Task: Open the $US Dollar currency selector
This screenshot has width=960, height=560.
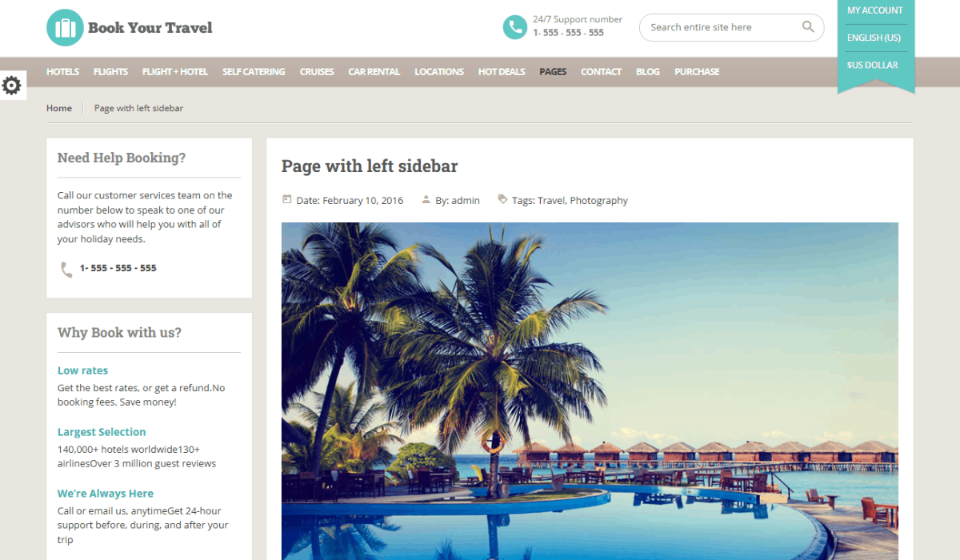Action: tap(873, 65)
